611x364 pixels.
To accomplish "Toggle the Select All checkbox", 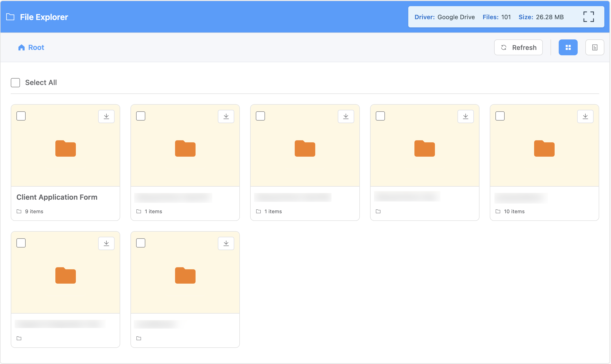I will [15, 82].
